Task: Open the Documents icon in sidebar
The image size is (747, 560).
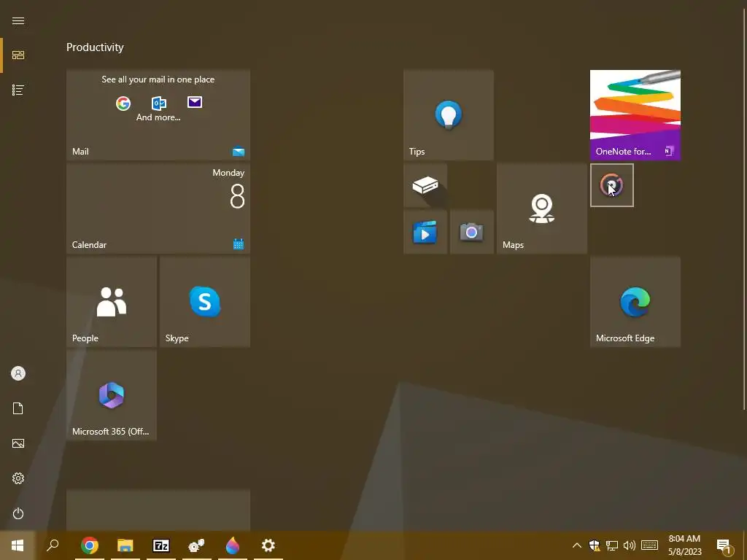Action: coord(18,408)
